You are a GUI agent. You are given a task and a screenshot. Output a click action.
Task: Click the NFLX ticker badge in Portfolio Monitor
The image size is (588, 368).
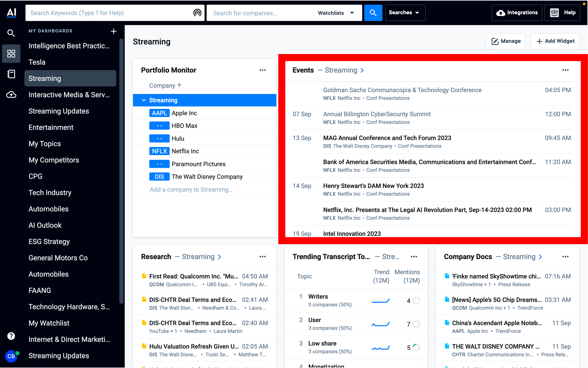[159, 151]
